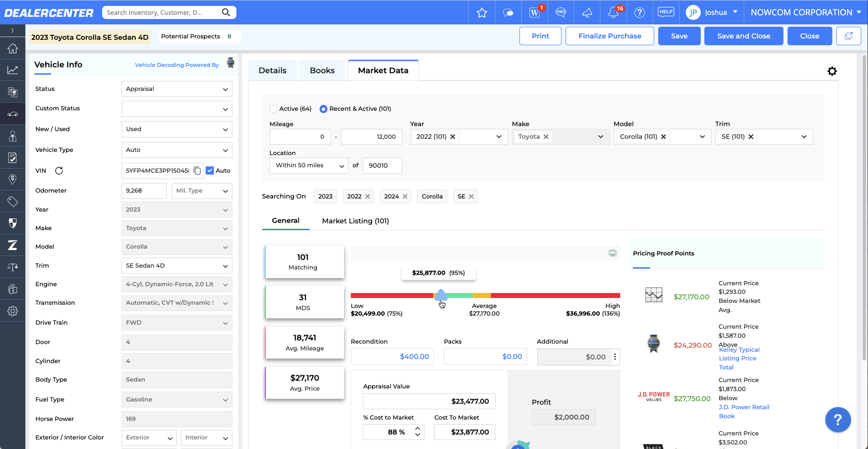Open the SMS messages icon
Image resolution: width=868 pixels, height=449 pixels.
pyautogui.click(x=561, y=12)
